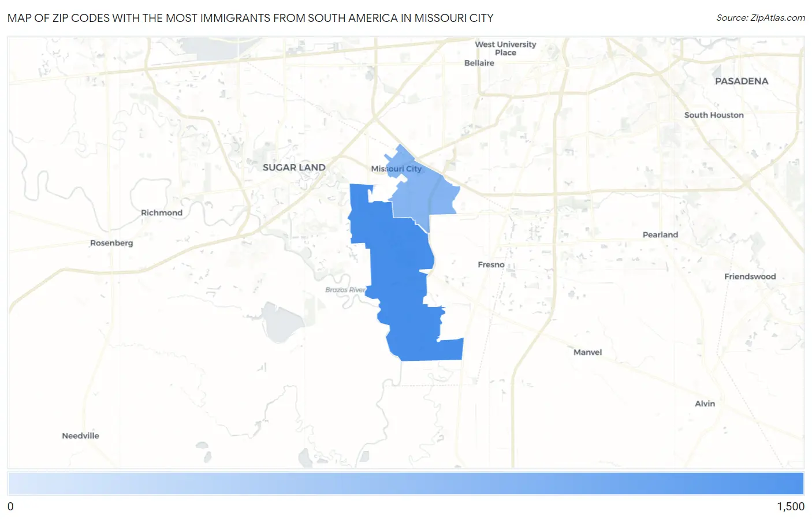Viewport: 812px width, 519px height.
Task: Click the 'Rosenberg' map label
Action: pos(111,243)
